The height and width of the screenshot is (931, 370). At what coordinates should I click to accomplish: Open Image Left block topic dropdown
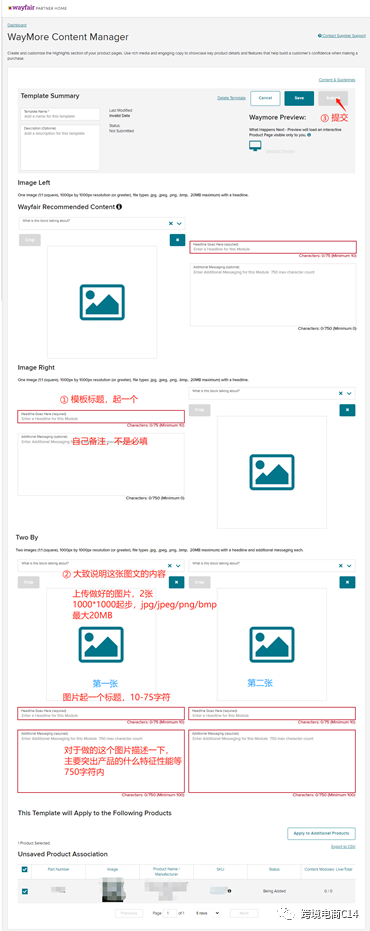(102, 223)
